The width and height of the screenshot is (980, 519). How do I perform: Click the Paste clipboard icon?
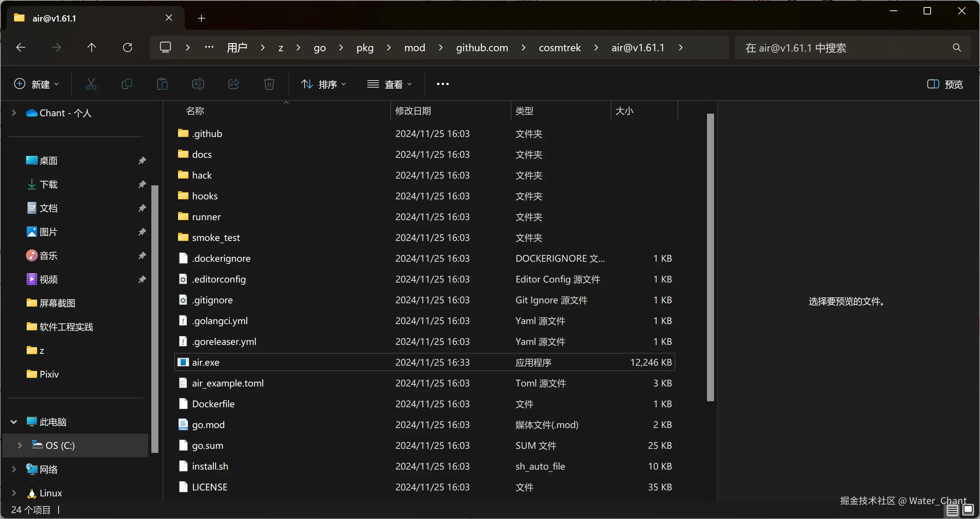click(162, 84)
